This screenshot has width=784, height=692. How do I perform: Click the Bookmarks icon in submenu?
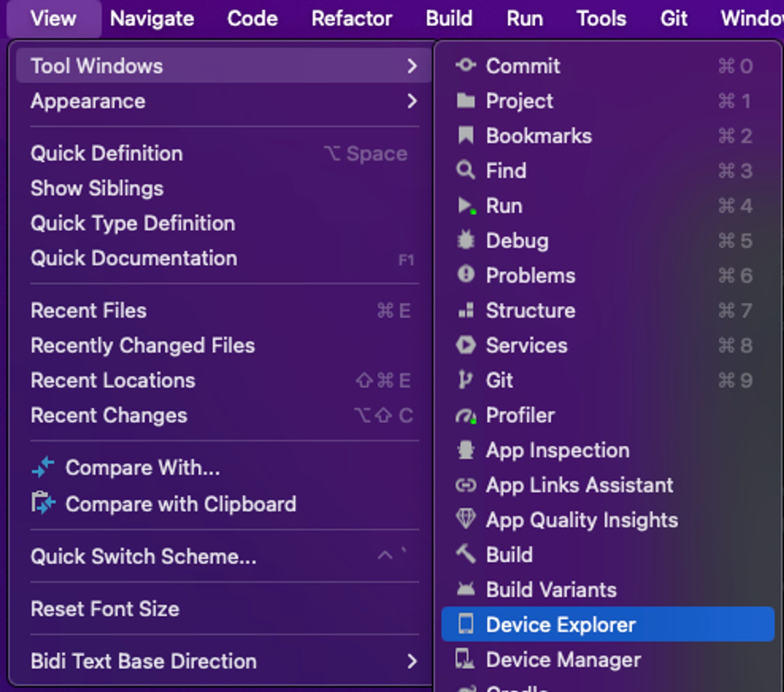(x=466, y=136)
